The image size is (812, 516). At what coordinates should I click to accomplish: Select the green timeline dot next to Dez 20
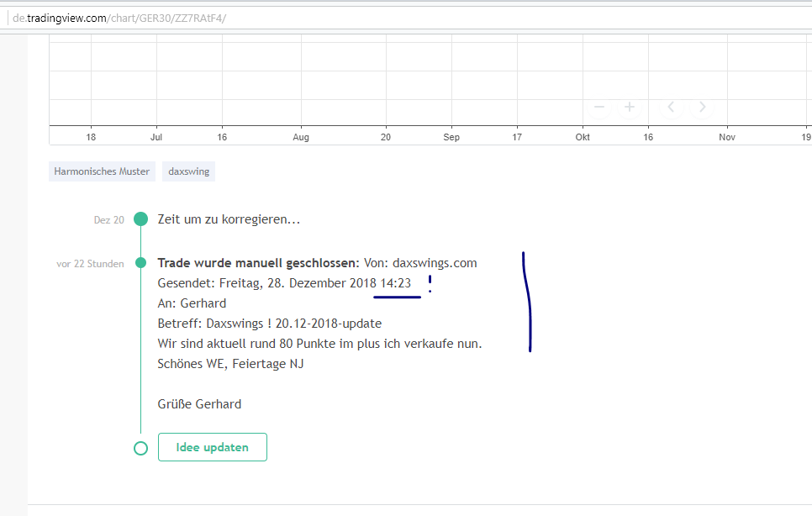coord(140,219)
